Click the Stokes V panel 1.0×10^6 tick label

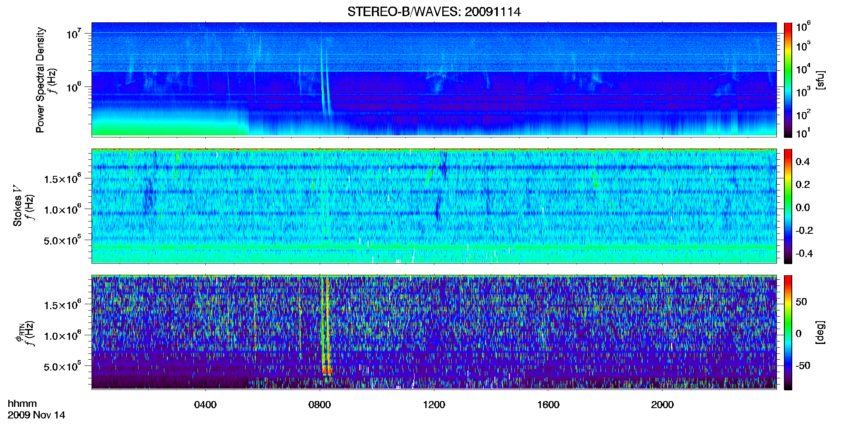63,209
